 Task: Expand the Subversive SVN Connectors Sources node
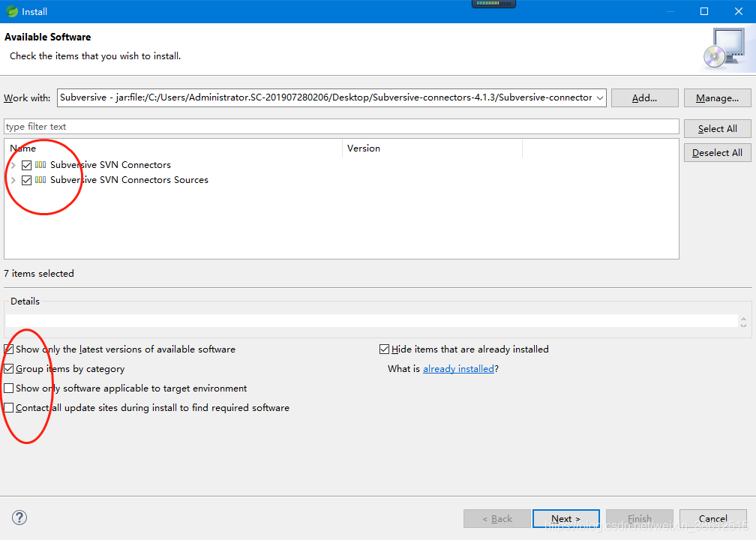pyautogui.click(x=13, y=180)
